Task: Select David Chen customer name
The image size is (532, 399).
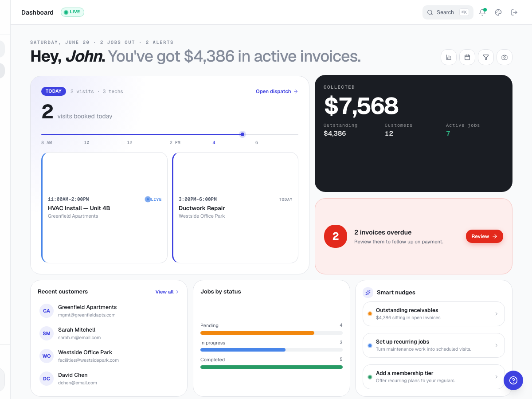Action: (73, 375)
